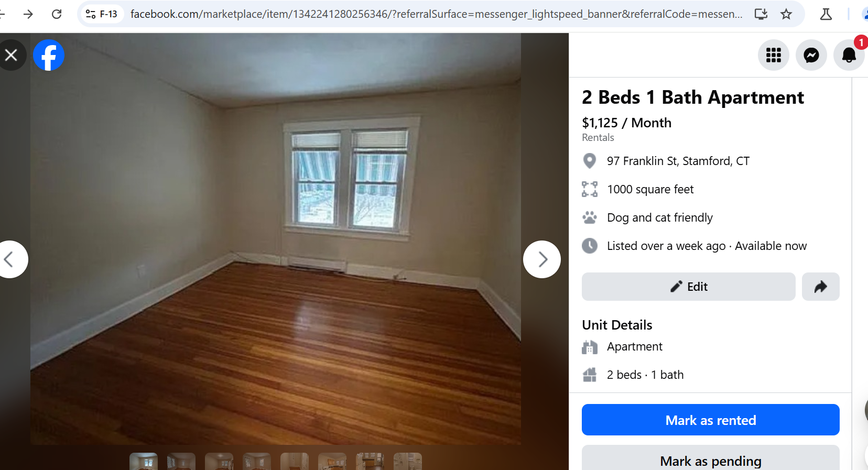This screenshot has width=868, height=470.
Task: Mark as rented
Action: pos(711,420)
